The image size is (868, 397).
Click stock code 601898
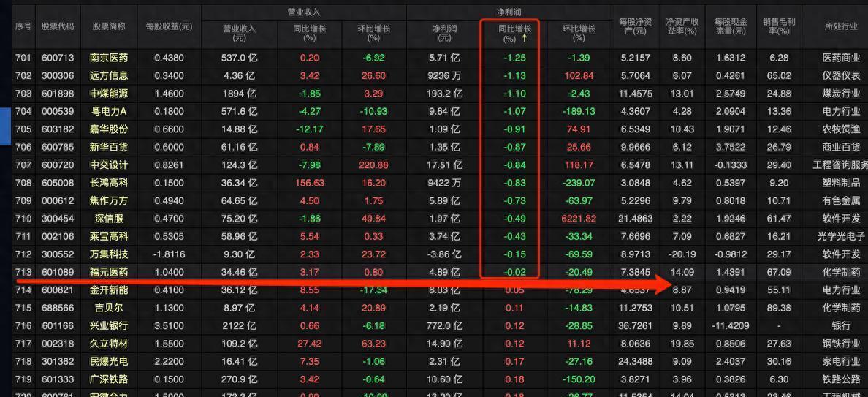pyautogui.click(x=58, y=94)
